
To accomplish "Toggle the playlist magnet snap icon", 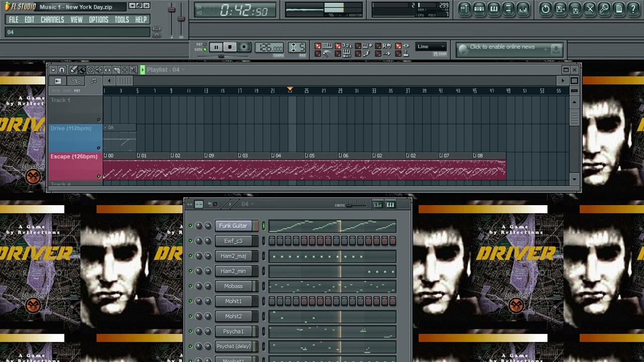I will coord(62,70).
